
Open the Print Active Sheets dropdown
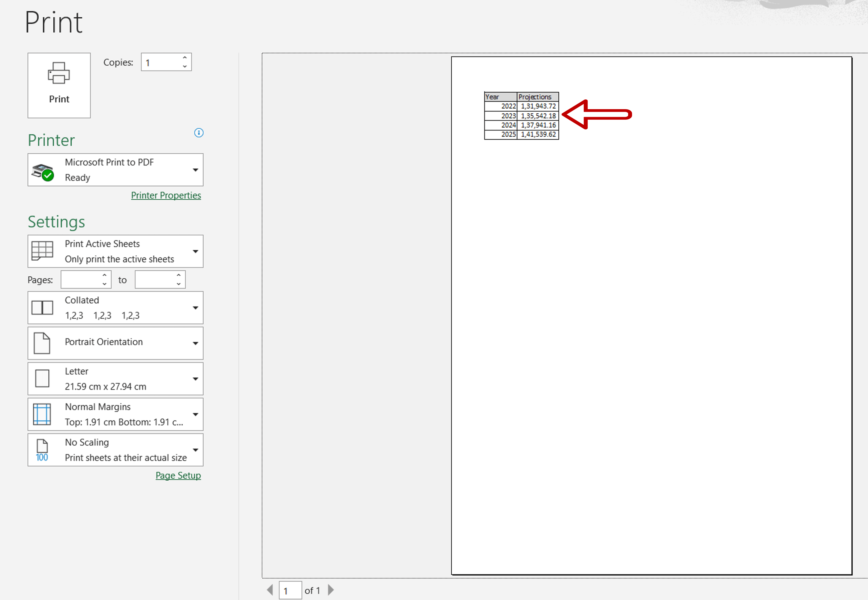click(x=195, y=251)
